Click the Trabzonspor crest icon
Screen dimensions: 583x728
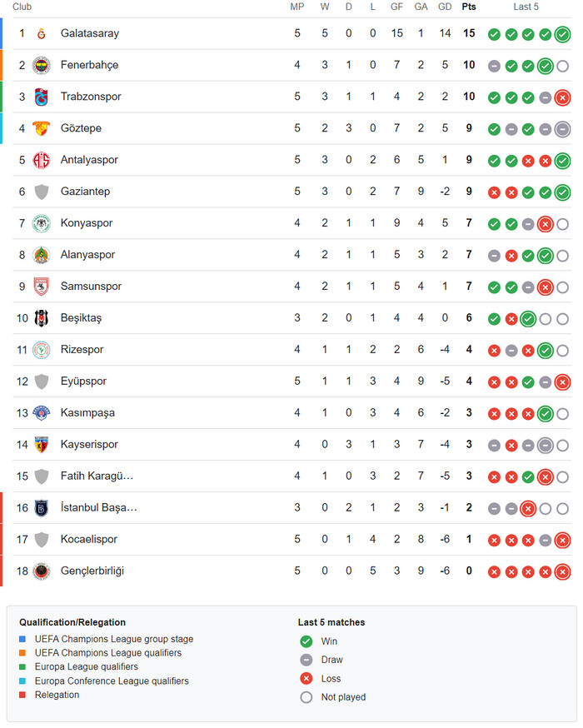click(42, 97)
